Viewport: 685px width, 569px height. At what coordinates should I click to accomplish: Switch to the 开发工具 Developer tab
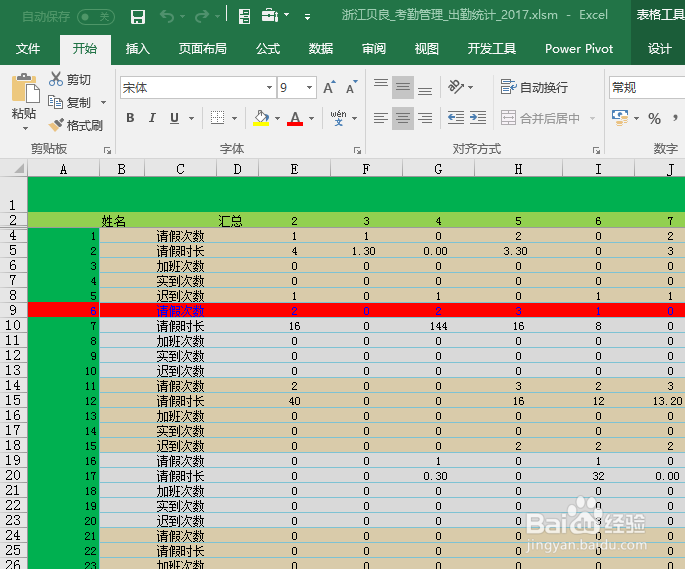coord(492,49)
